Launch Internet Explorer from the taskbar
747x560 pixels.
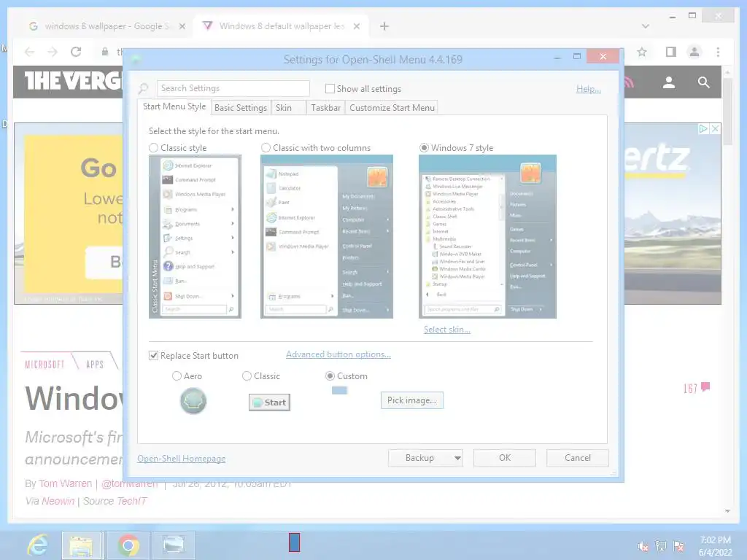pyautogui.click(x=38, y=545)
